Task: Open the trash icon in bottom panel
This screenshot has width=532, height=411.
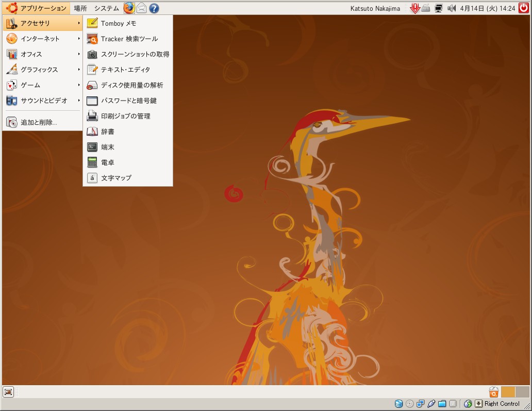Action: click(x=494, y=391)
